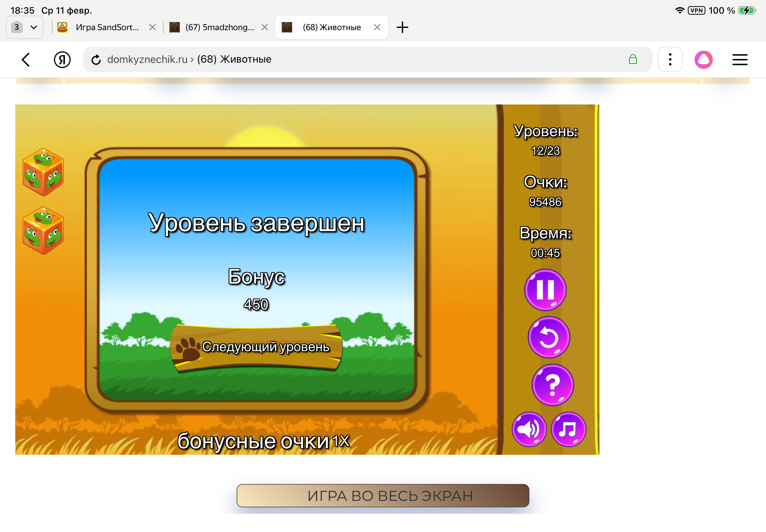
Task: Open the three-dot browser menu
Action: [670, 59]
